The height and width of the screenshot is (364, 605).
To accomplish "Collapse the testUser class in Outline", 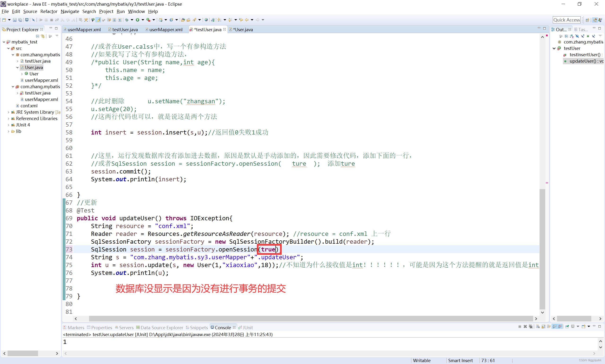I will pos(554,48).
